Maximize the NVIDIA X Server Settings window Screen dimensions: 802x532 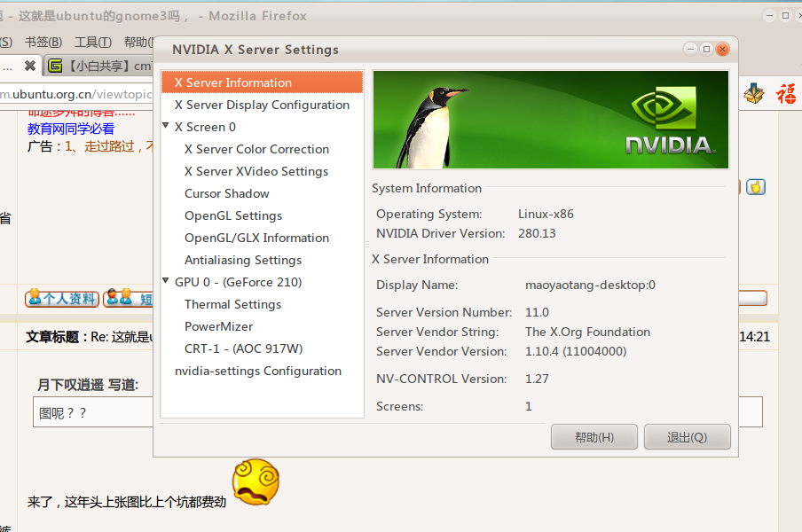click(x=706, y=49)
